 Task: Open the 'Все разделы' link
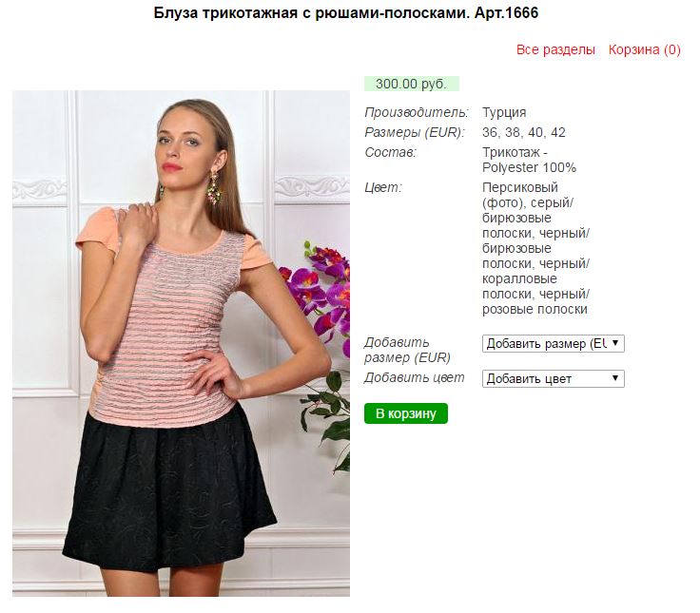[x=555, y=49]
